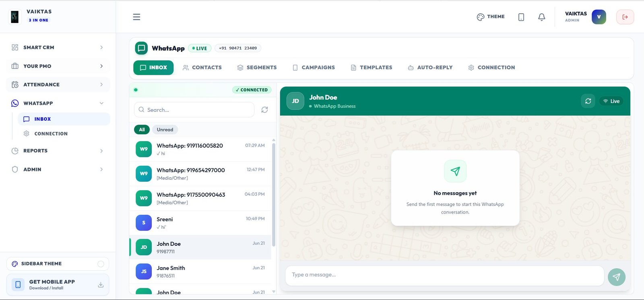Open the notifications bell

(542, 17)
